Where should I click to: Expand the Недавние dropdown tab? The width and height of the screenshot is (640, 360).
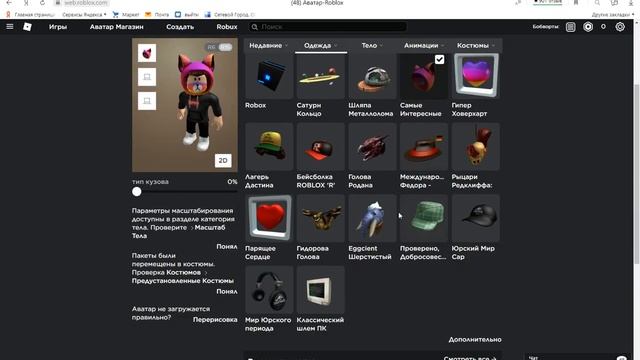coord(268,46)
